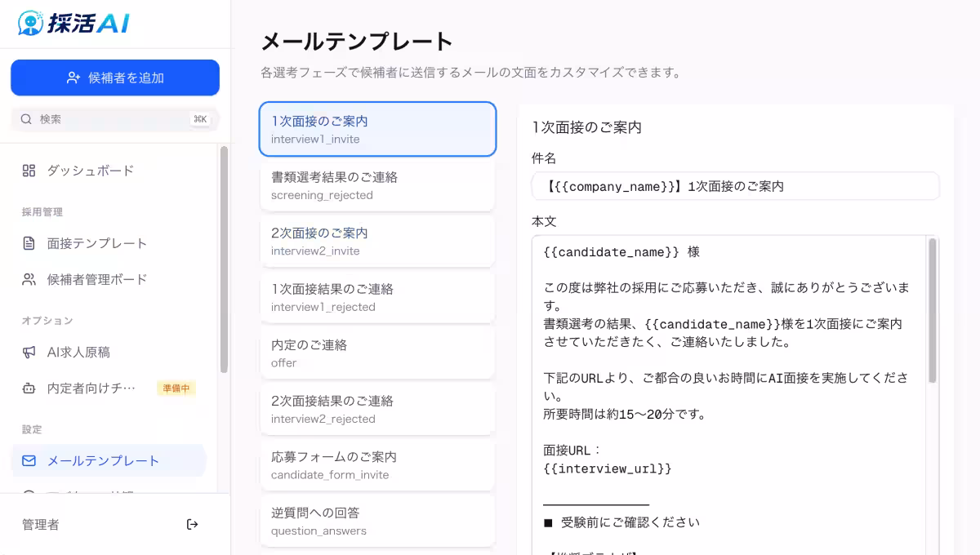Viewport: 980px width, 555px height.
Task: Click the magnifier search icon
Action: coord(26,119)
